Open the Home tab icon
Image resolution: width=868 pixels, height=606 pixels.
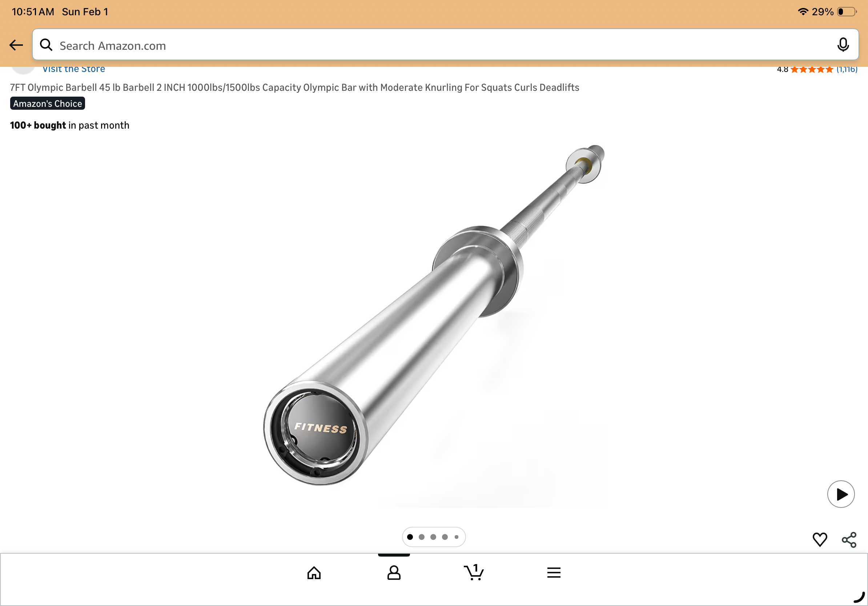pyautogui.click(x=314, y=572)
